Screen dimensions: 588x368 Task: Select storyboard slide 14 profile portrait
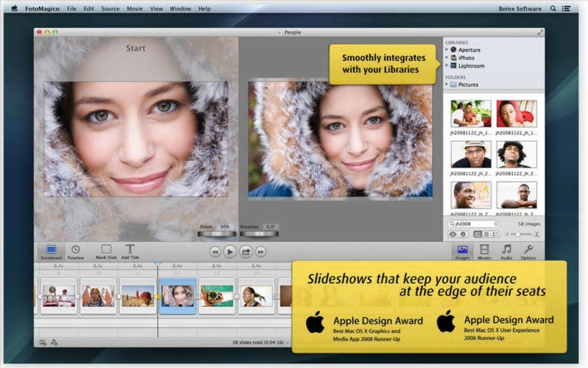coord(257,296)
